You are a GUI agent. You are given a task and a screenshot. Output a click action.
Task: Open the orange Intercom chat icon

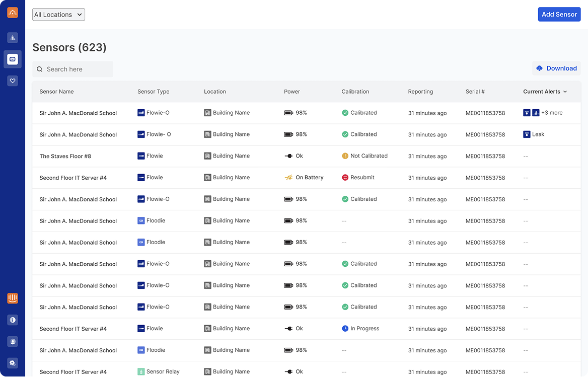(x=13, y=298)
